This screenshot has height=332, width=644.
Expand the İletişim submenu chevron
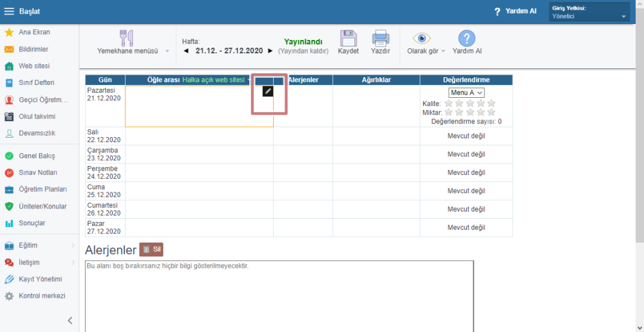(x=73, y=263)
